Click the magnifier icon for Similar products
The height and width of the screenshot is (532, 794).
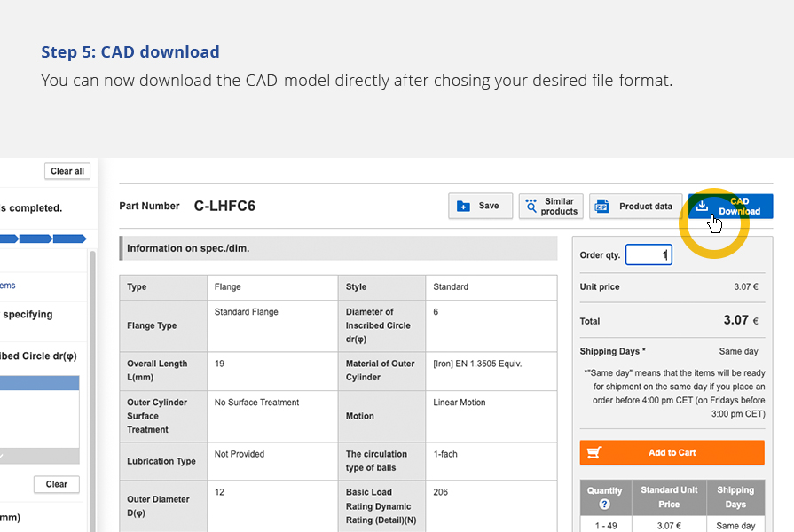click(532, 207)
